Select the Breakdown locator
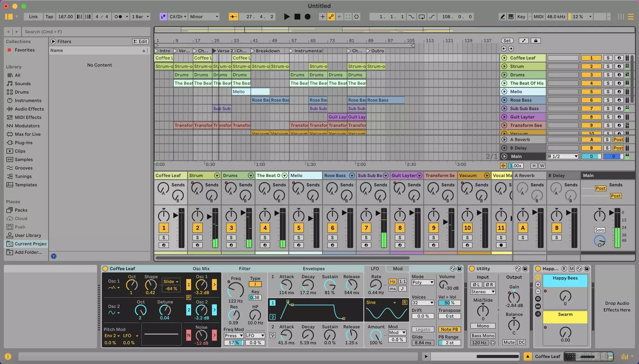This screenshot has height=364, width=639. coord(265,51)
